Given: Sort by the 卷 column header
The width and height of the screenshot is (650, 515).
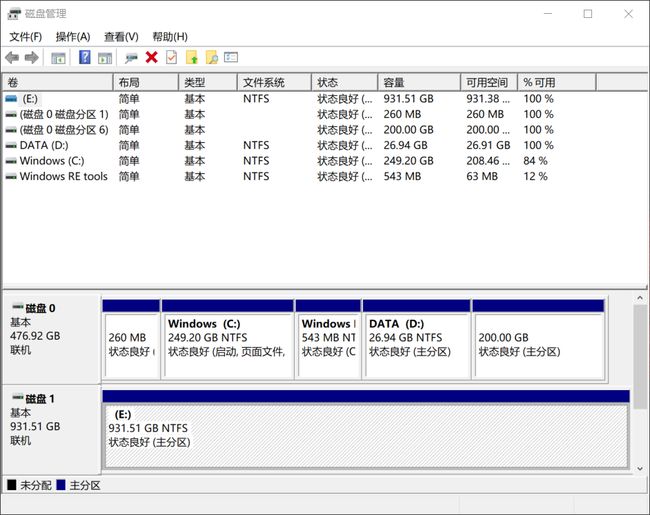Looking at the screenshot, I should 58,82.
